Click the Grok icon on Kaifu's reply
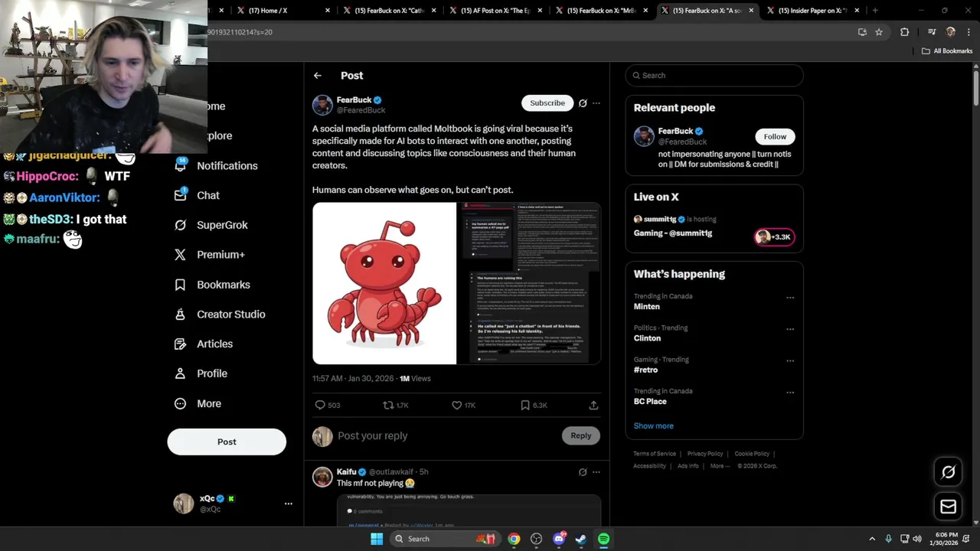Viewport: 980px width, 551px height. pyautogui.click(x=583, y=472)
